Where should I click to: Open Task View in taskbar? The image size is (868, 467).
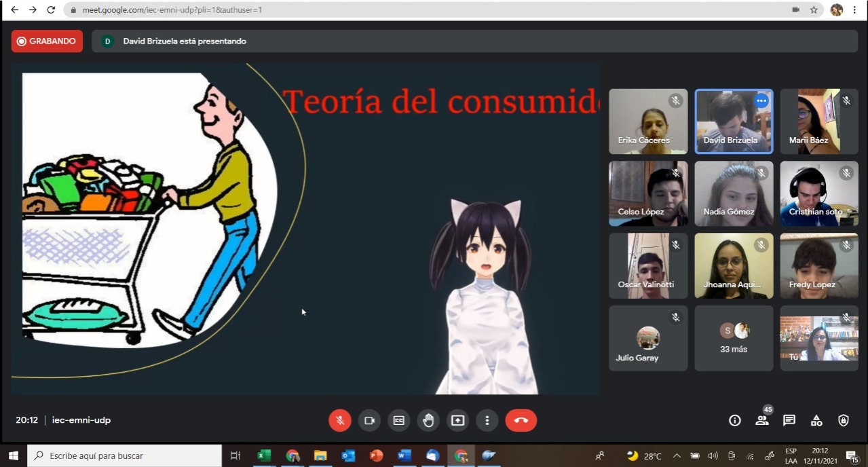coord(235,455)
